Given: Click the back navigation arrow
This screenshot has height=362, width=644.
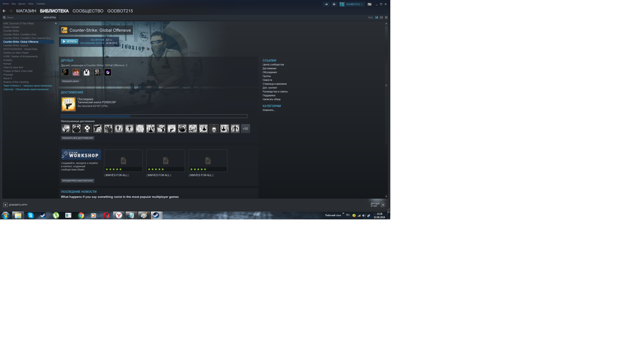Looking at the screenshot, I should [4, 11].
